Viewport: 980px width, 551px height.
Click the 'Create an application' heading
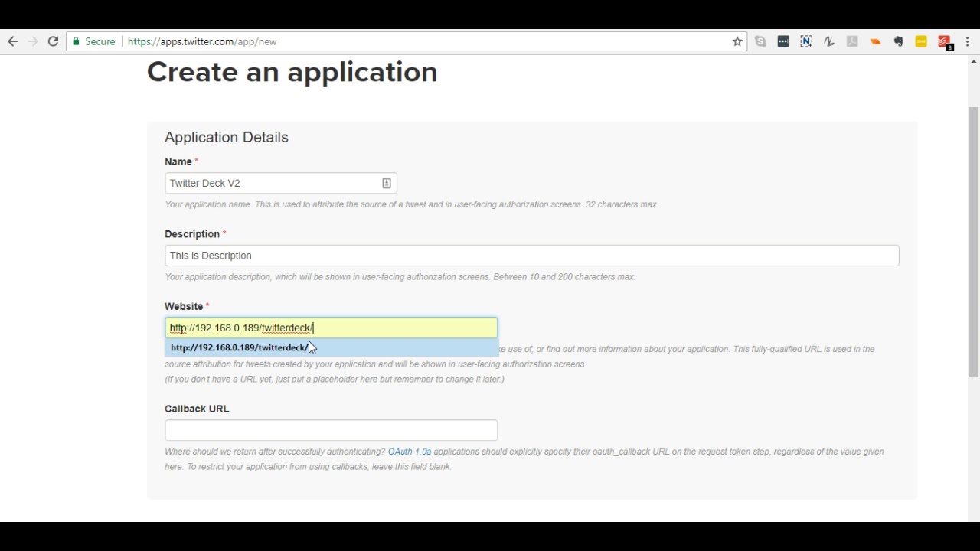[292, 72]
